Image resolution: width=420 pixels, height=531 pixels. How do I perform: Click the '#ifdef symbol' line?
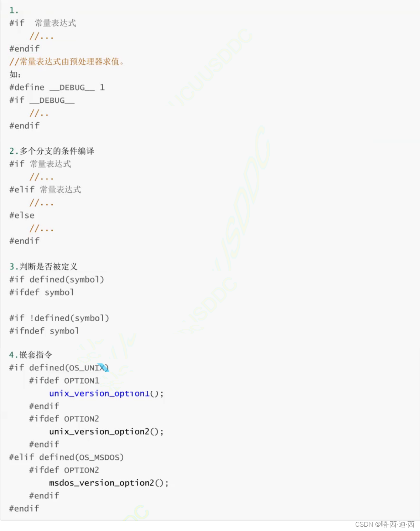coord(42,292)
